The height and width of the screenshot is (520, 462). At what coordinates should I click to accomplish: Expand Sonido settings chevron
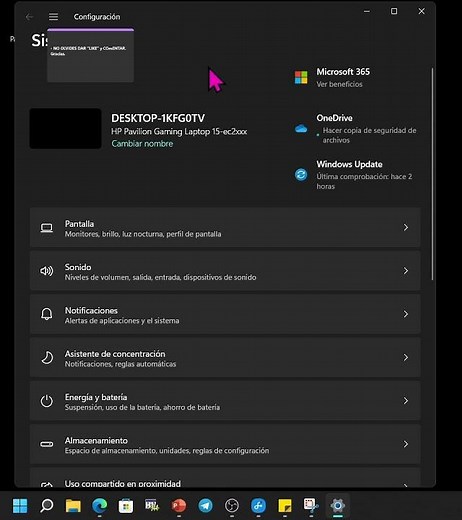[406, 271]
